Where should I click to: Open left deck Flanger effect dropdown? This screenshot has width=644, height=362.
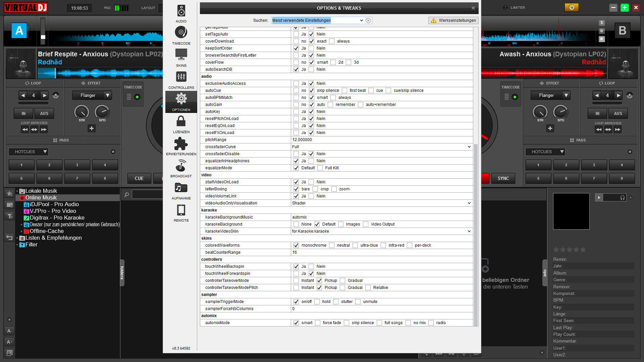pos(107,96)
